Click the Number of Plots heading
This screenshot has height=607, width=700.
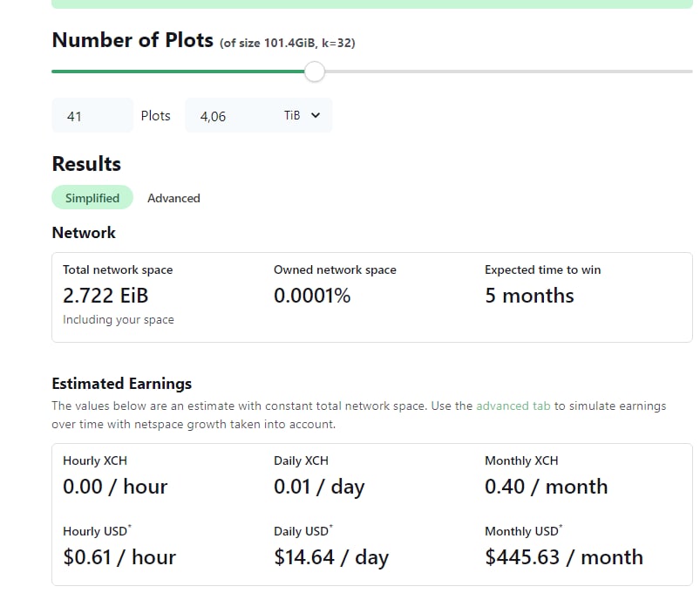pos(133,40)
